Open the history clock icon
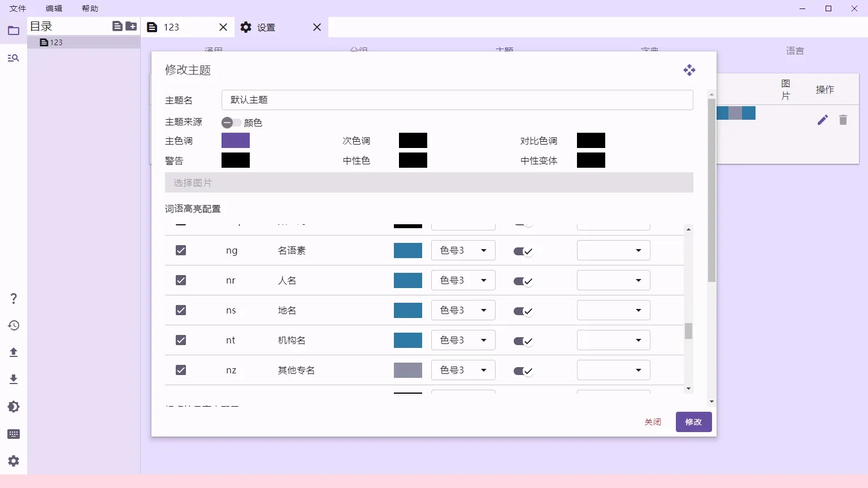This screenshot has width=868, height=488. pos(14,325)
